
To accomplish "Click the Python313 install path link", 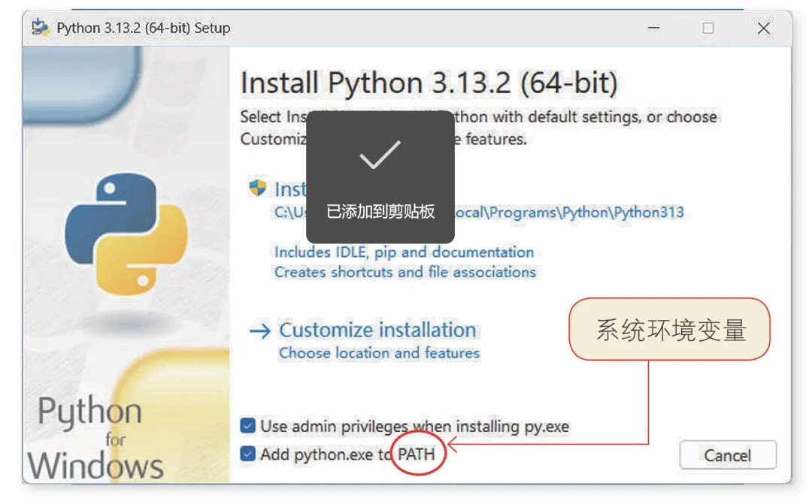I will pyautogui.click(x=479, y=212).
